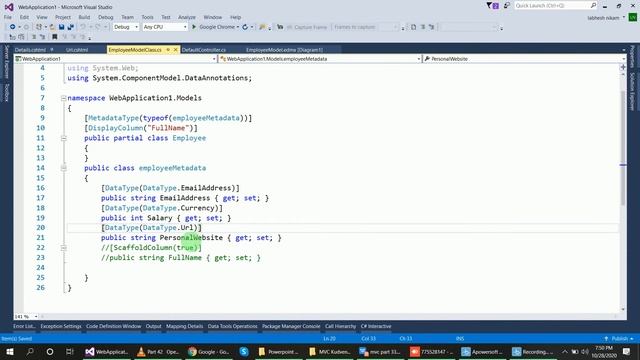Open the Debug configuration dropdown
The height and width of the screenshot is (360, 640).
[x=126, y=27]
